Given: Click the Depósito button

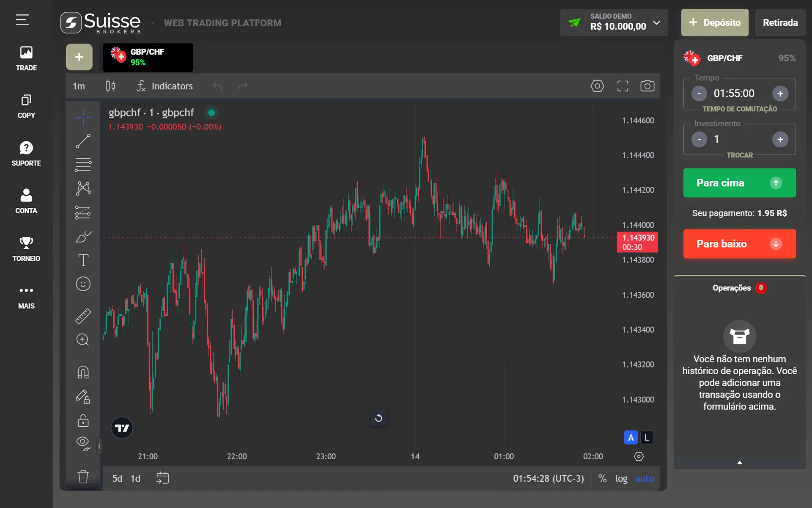Looking at the screenshot, I should coord(714,22).
